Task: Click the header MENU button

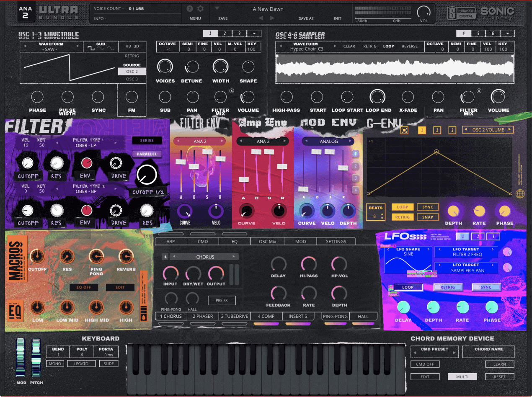Action: (195, 18)
